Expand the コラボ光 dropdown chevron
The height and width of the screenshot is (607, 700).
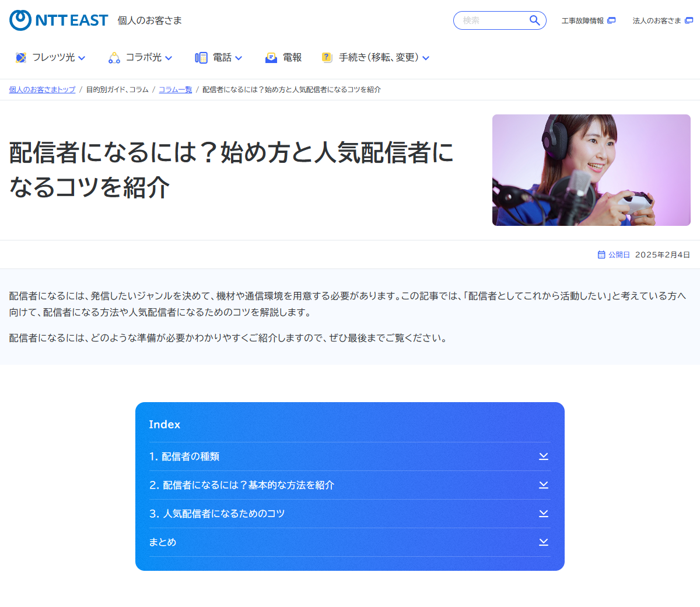(x=169, y=58)
